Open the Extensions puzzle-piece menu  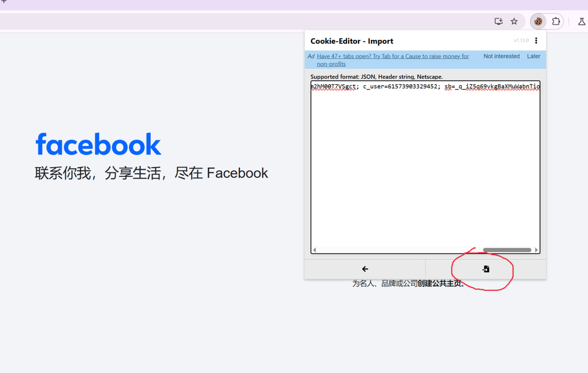tap(556, 21)
